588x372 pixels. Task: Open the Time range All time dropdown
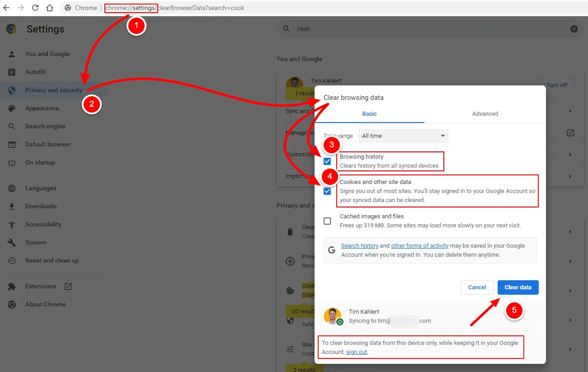[x=404, y=136]
